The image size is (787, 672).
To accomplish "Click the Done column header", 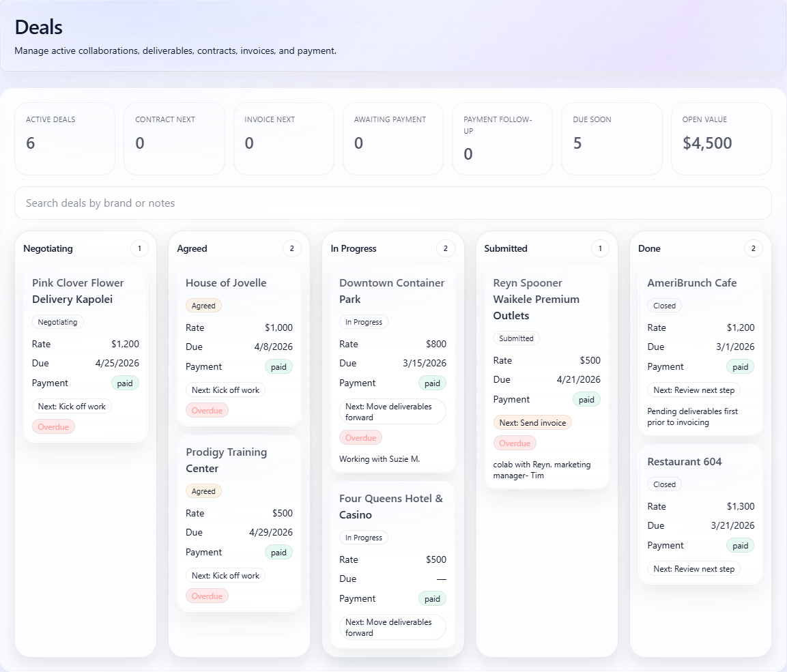I will (x=650, y=248).
